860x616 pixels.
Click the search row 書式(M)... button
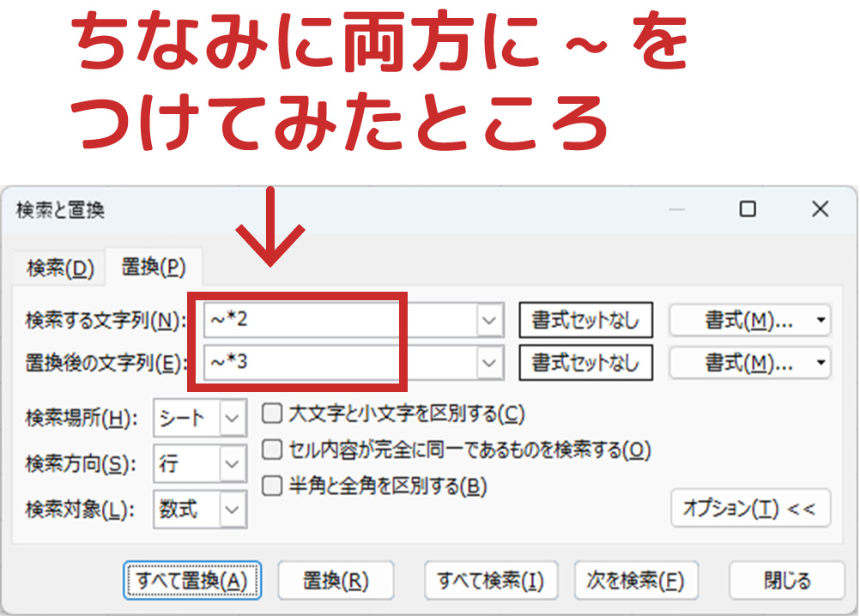740,321
